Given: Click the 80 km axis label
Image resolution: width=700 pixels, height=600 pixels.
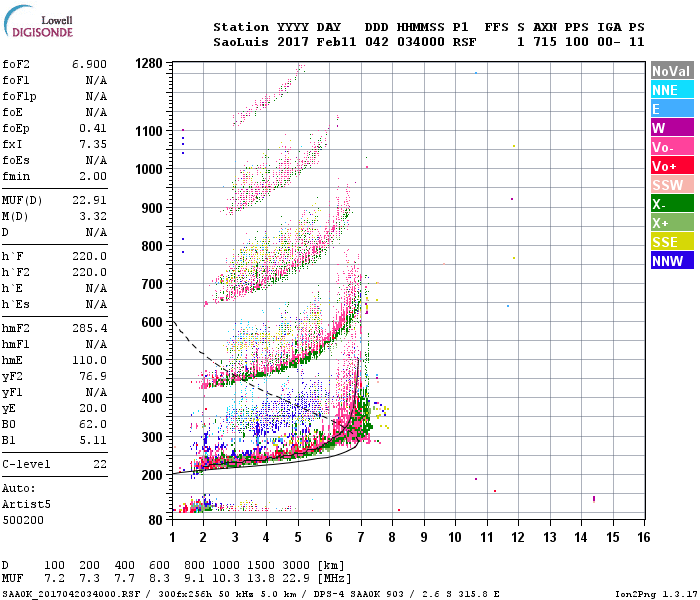Looking at the screenshot, I should (x=155, y=521).
